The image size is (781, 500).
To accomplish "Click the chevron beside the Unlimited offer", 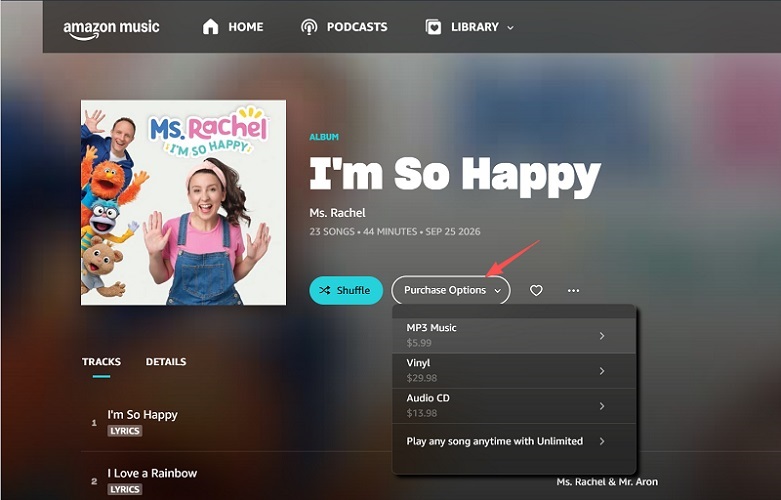I will tap(602, 441).
